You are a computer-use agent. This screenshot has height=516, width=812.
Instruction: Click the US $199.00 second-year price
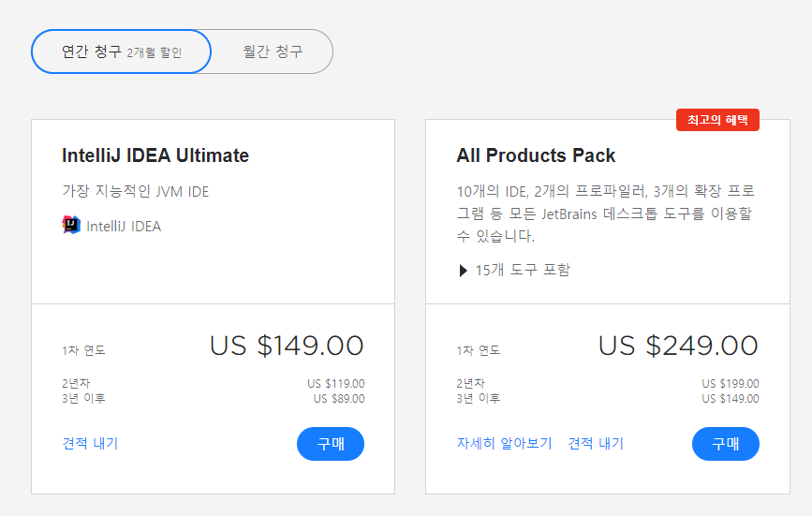coord(731,384)
